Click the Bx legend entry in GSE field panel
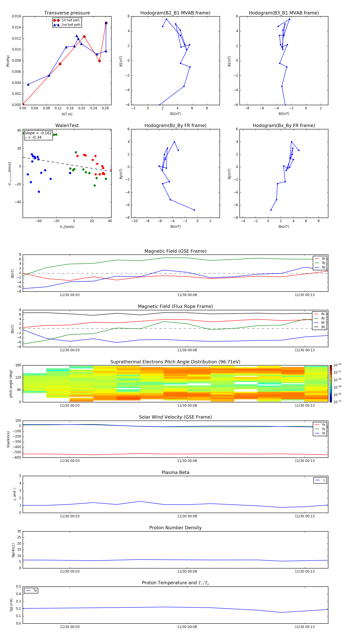 pos(320,259)
